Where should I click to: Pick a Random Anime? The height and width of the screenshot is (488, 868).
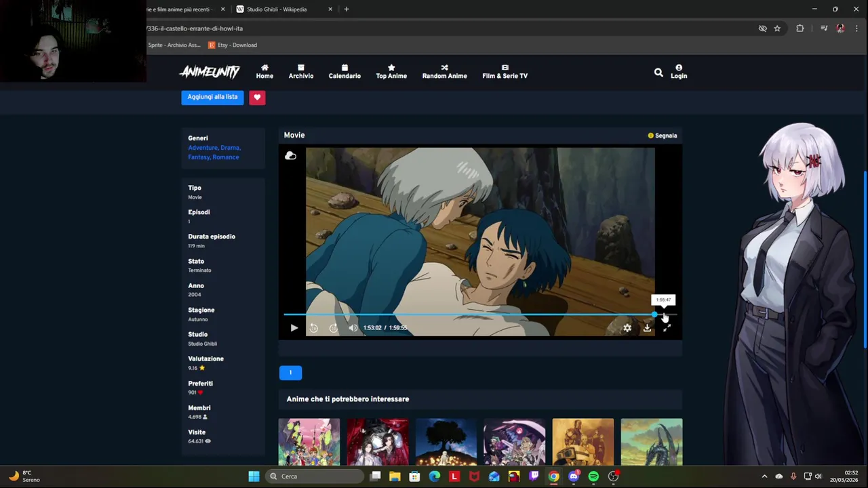tap(444, 72)
